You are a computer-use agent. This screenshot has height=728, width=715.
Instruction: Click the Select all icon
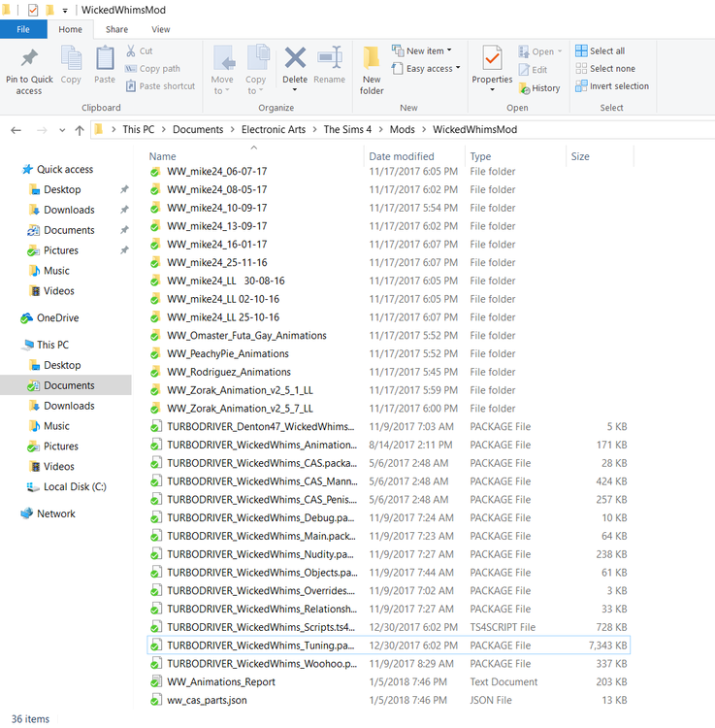click(x=581, y=50)
